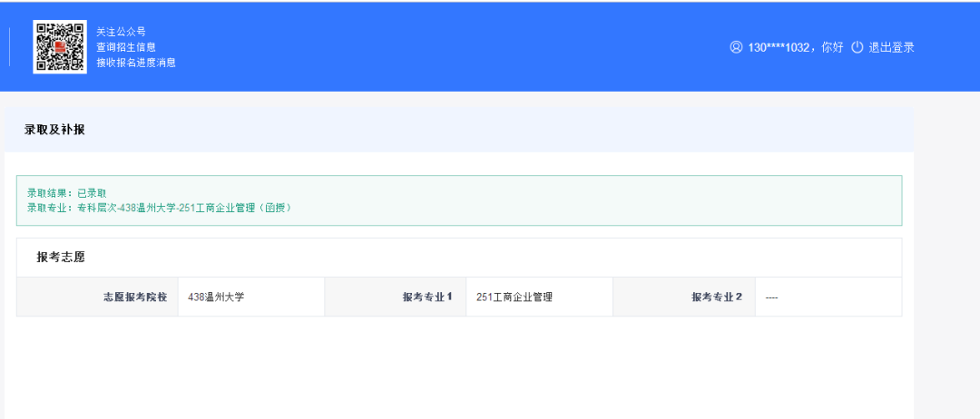Click the 查询招生信息 text line
Image resolution: width=980 pixels, height=419 pixels.
coord(125,47)
